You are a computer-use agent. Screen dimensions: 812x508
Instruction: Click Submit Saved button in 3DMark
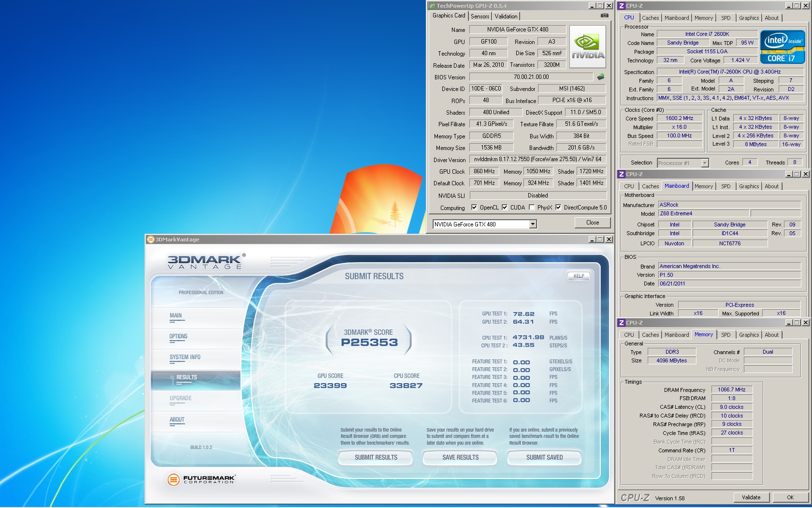pyautogui.click(x=544, y=457)
